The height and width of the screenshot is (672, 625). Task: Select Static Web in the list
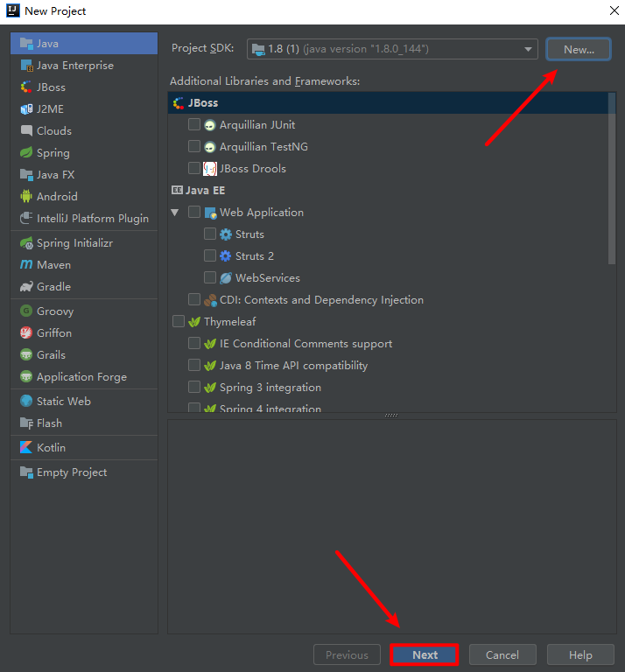click(84, 401)
